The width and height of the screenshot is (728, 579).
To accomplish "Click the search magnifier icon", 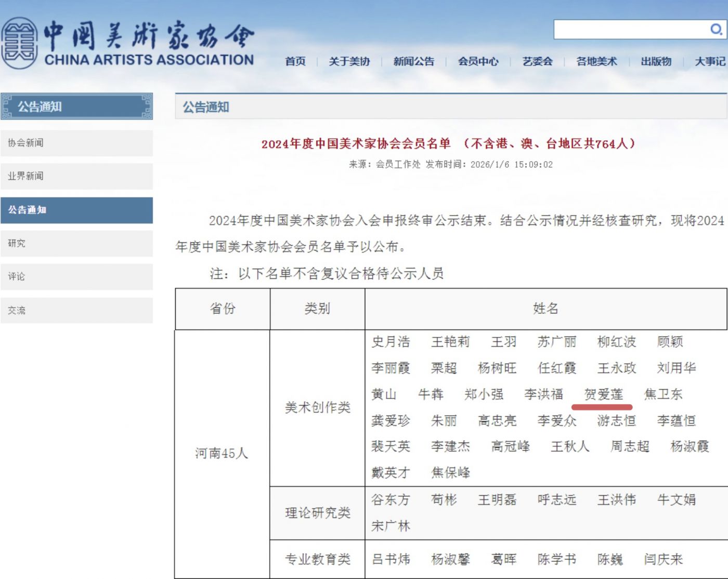I will click(x=716, y=29).
